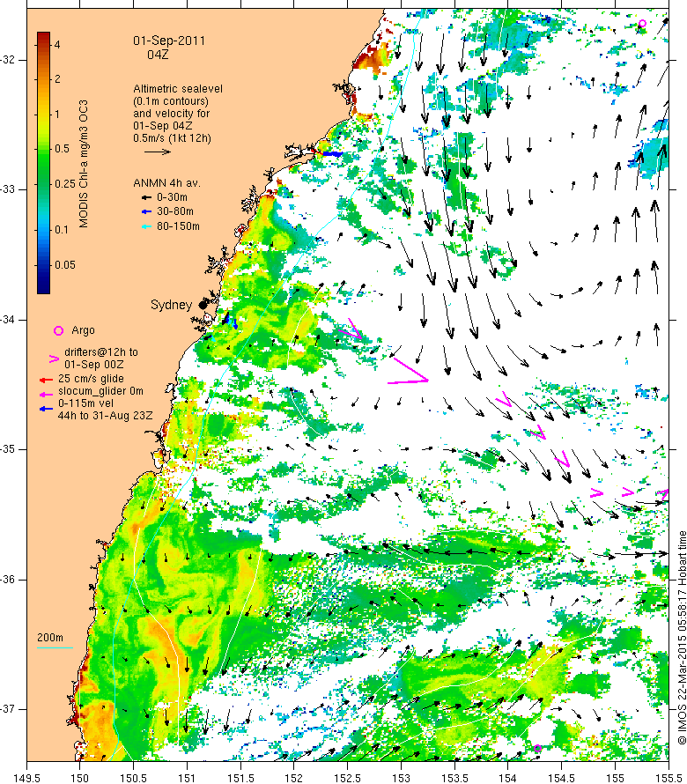The image size is (687, 784).
Task: Click the '30-80m' legend label
Action: [175, 211]
